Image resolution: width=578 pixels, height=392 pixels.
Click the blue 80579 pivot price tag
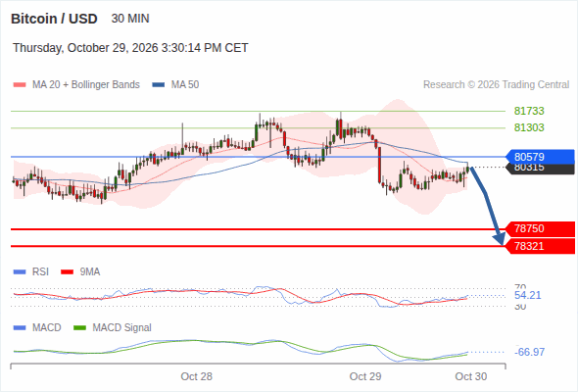click(540, 157)
